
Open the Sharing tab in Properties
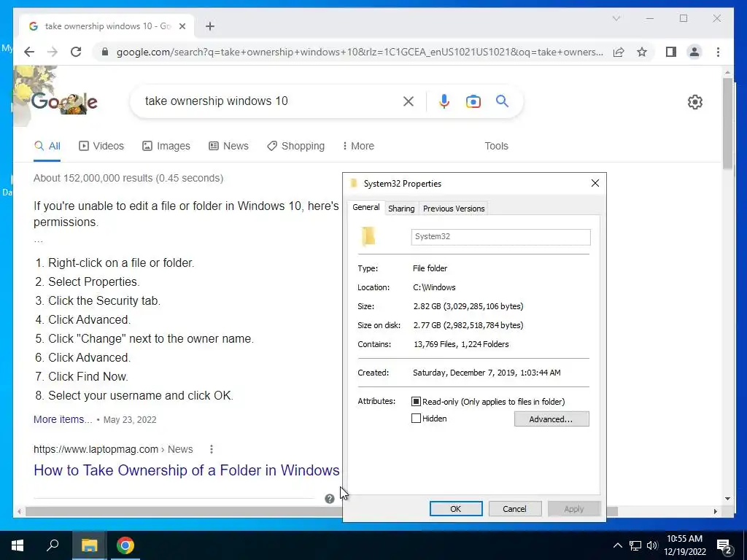click(x=401, y=209)
